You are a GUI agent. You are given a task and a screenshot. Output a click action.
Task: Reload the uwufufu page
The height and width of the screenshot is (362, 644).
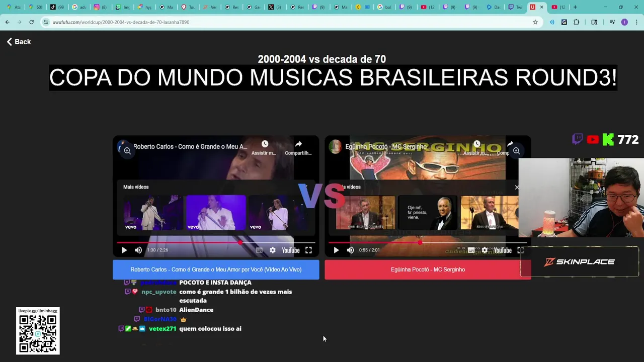(31, 22)
